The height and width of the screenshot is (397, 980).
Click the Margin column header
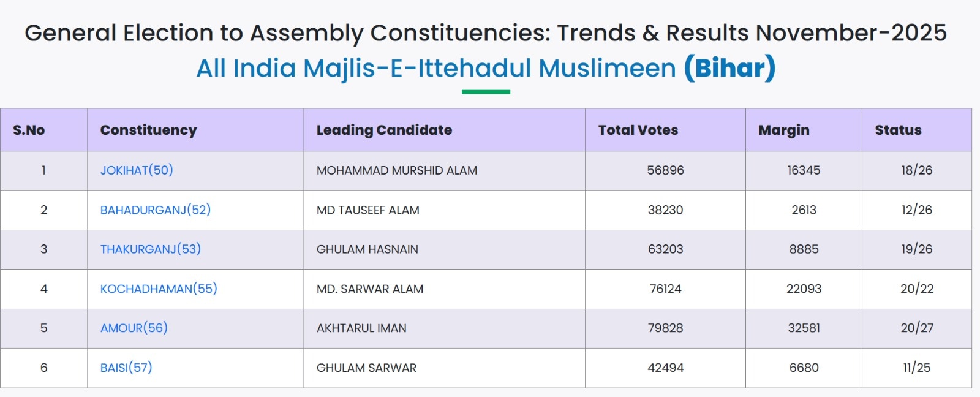coord(784,130)
